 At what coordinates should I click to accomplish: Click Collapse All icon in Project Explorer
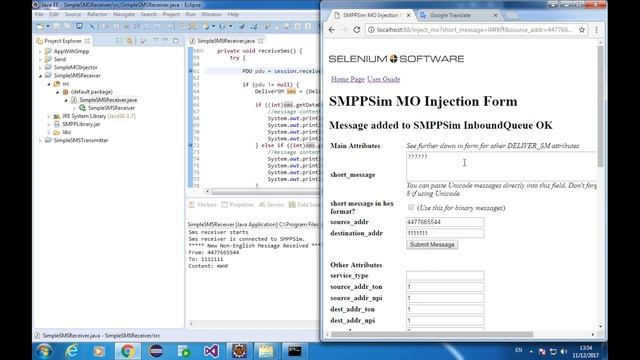click(119, 41)
